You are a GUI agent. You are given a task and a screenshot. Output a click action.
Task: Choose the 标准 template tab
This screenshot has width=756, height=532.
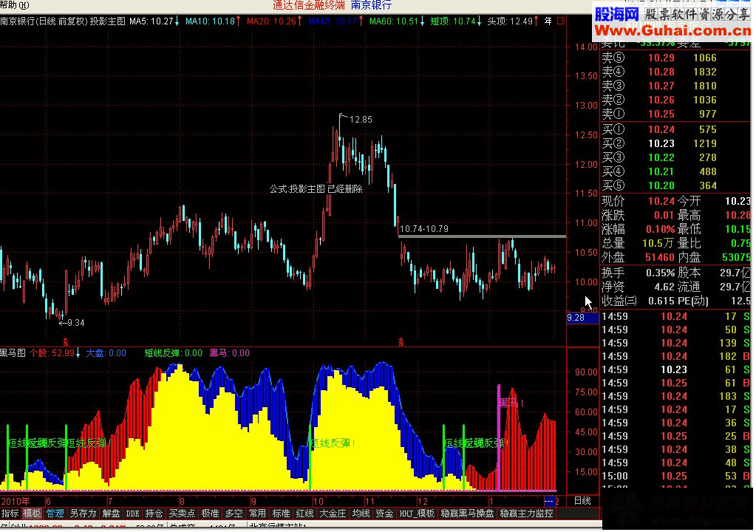tap(281, 514)
